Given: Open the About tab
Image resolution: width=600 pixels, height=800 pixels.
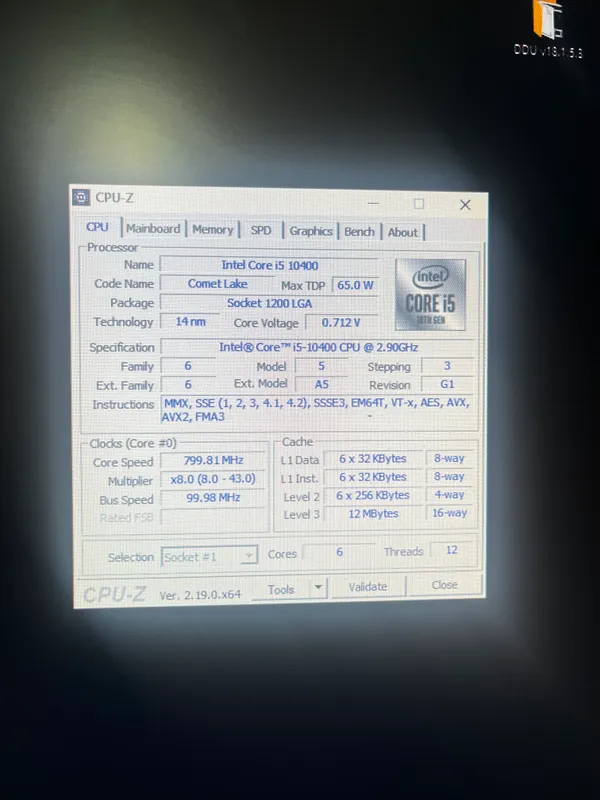Looking at the screenshot, I should coord(403,233).
